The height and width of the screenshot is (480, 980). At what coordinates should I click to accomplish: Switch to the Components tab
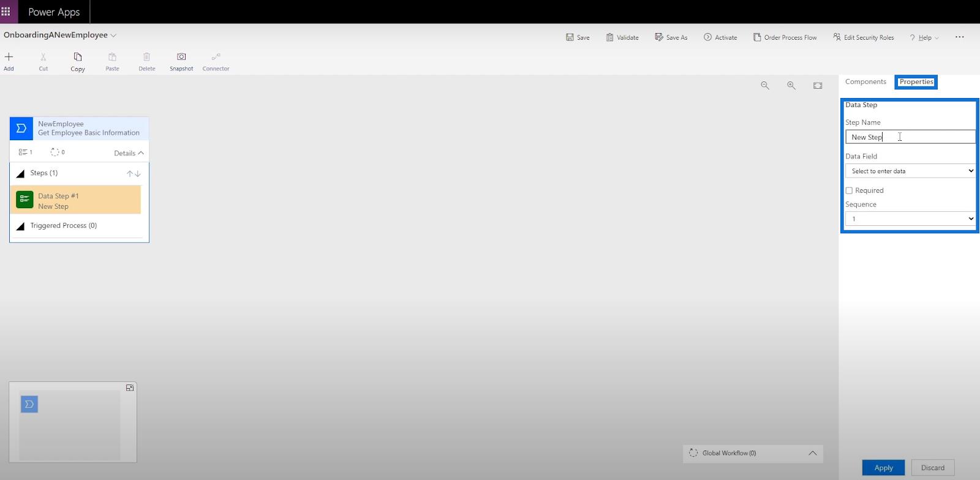pos(865,81)
